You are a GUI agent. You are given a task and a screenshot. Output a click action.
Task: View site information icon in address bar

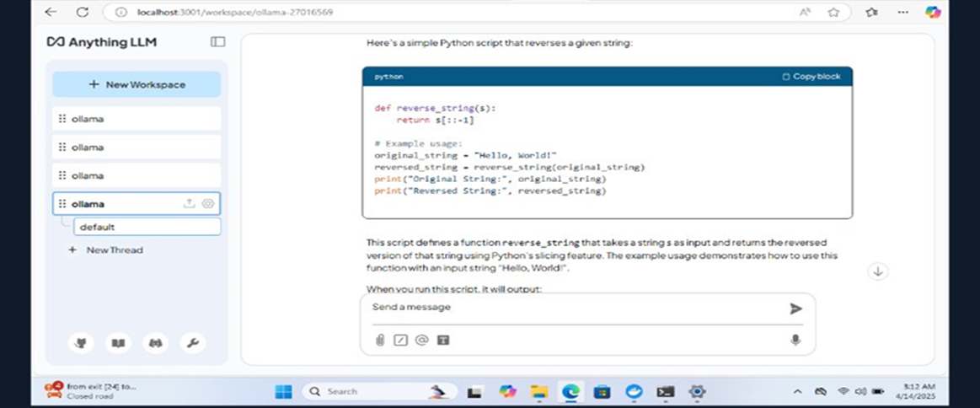click(x=122, y=12)
